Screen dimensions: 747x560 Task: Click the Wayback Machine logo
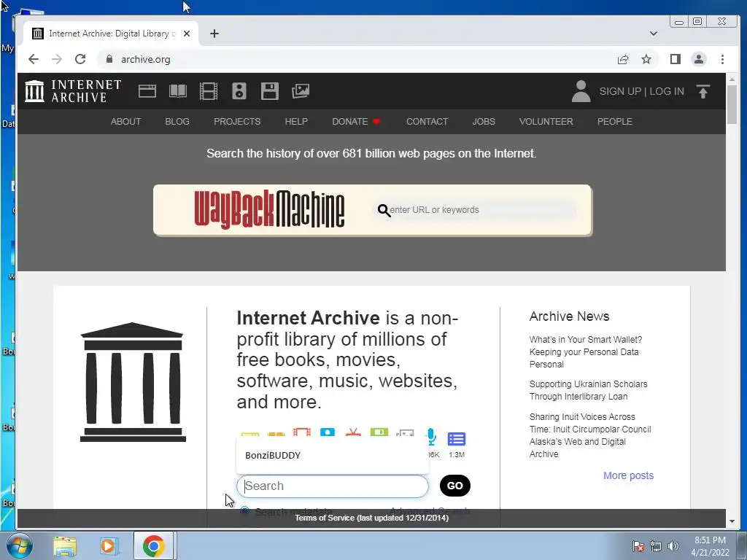click(x=269, y=210)
